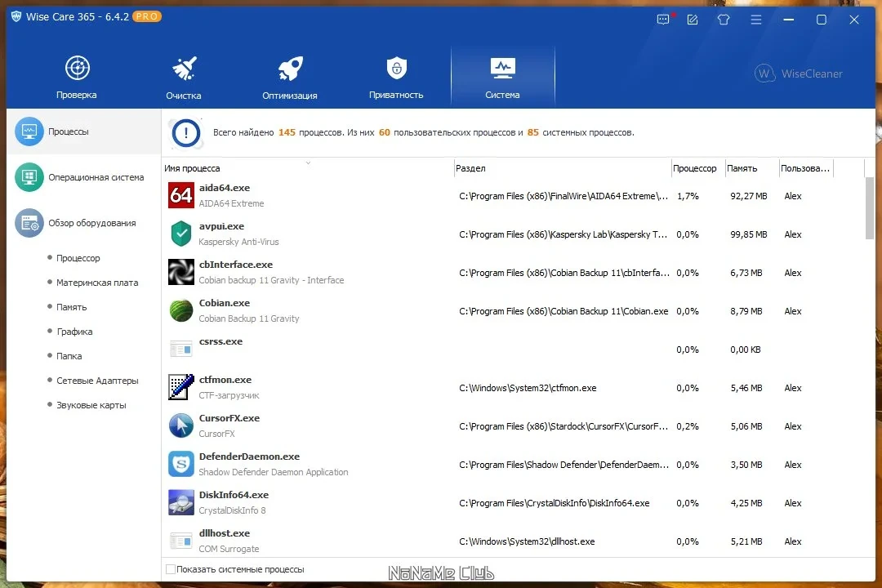Click the 1,7% processor value

(688, 196)
